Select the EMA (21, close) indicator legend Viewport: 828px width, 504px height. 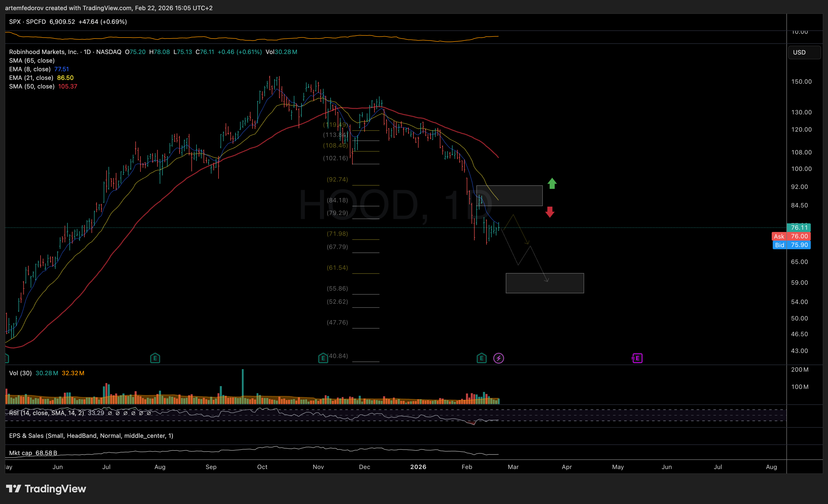pyautogui.click(x=31, y=78)
